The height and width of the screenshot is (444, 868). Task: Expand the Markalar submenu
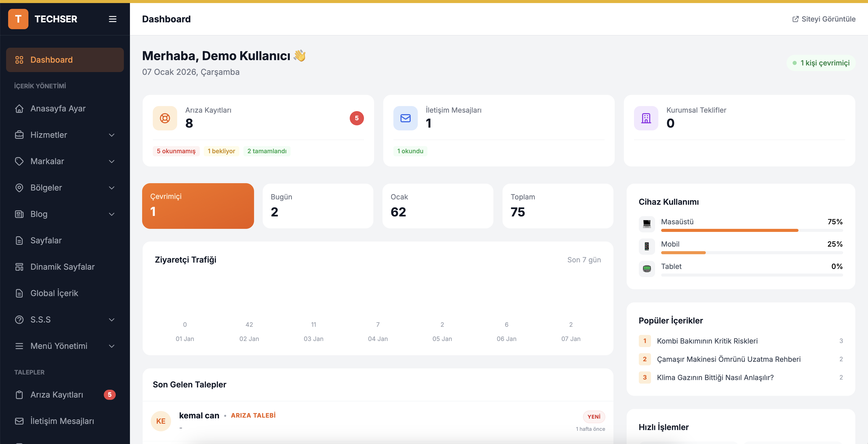click(111, 161)
